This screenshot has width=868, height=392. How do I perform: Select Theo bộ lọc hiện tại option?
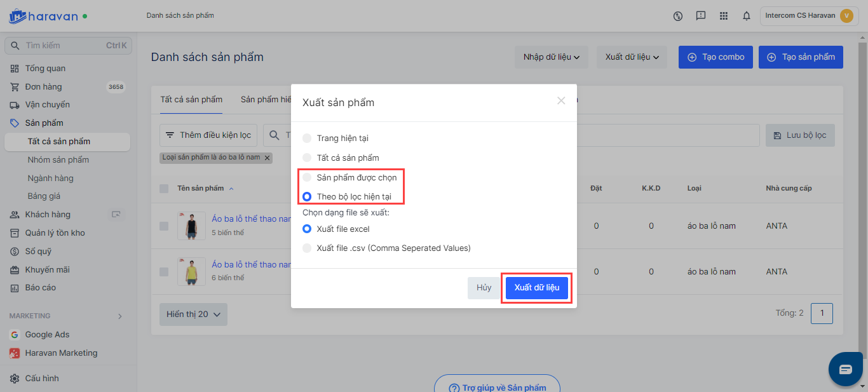[307, 197]
